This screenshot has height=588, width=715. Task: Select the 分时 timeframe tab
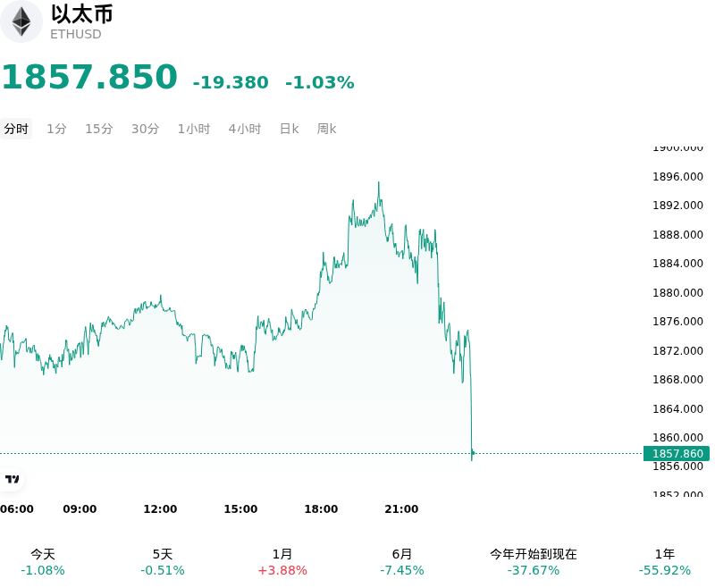click(x=16, y=129)
